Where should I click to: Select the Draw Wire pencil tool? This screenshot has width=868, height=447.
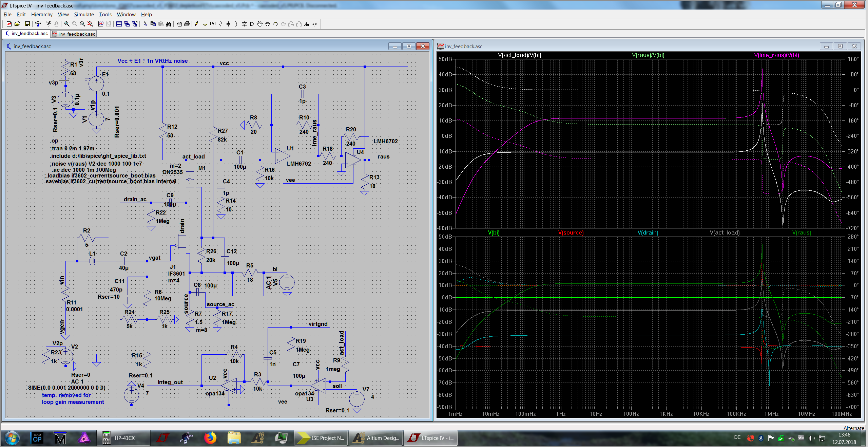(197, 24)
